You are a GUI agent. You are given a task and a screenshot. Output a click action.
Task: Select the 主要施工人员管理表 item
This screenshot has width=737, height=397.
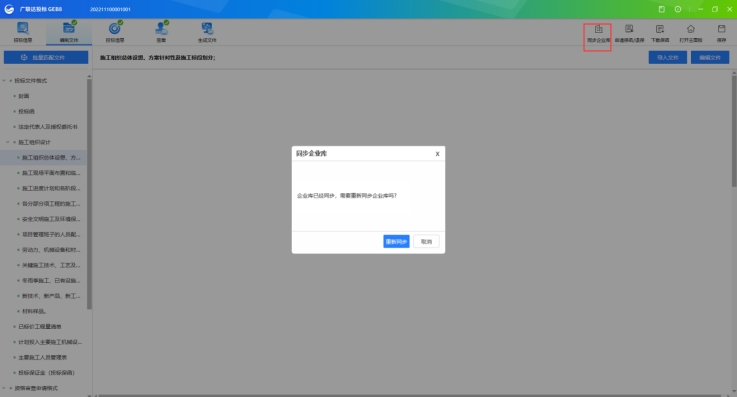pyautogui.click(x=42, y=358)
